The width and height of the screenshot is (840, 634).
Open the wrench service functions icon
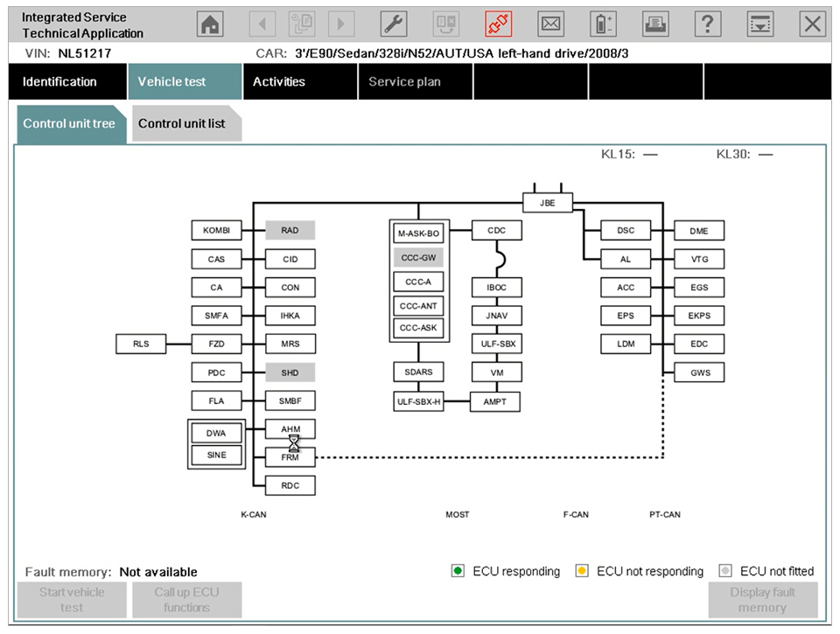pos(393,24)
